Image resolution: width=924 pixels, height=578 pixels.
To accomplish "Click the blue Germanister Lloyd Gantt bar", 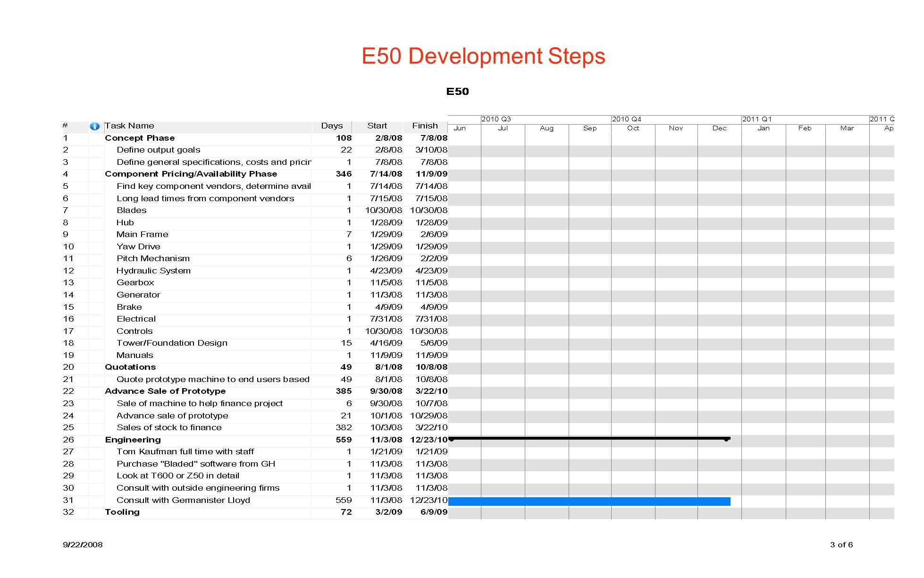I will (589, 501).
